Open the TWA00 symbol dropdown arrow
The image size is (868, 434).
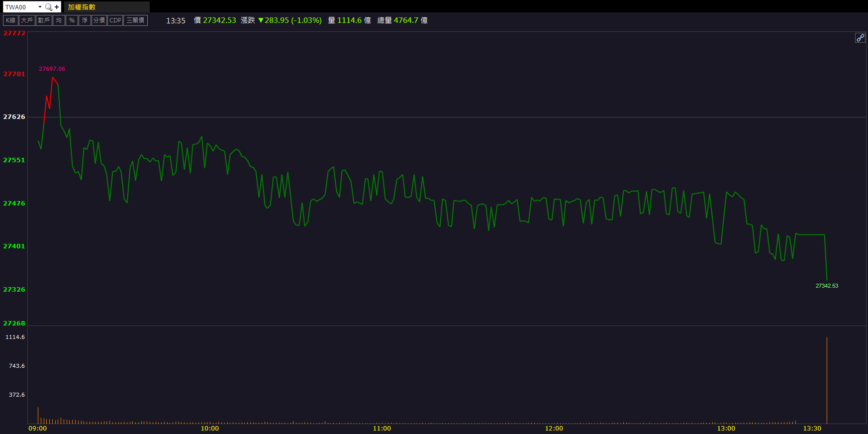pos(40,7)
